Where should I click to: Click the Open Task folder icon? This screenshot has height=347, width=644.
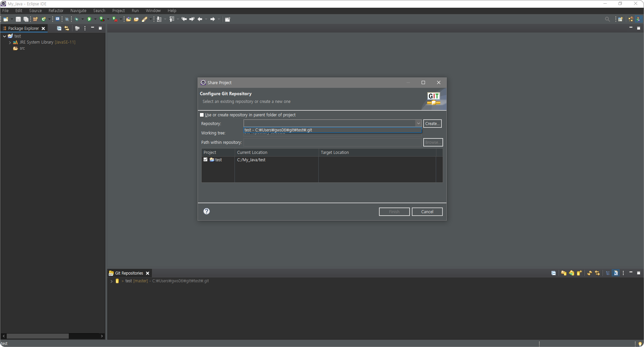point(136,19)
